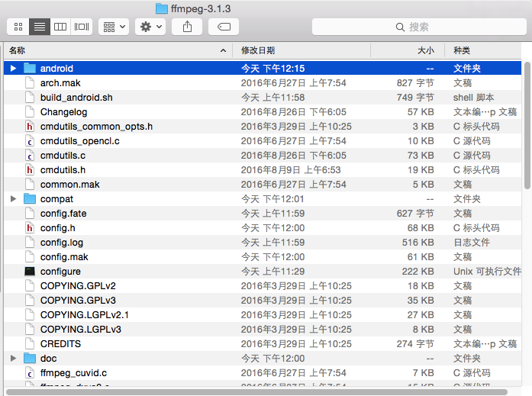Image resolution: width=532 pixels, height=396 pixels.
Task: Click the Share toolbar button
Action: [187, 27]
